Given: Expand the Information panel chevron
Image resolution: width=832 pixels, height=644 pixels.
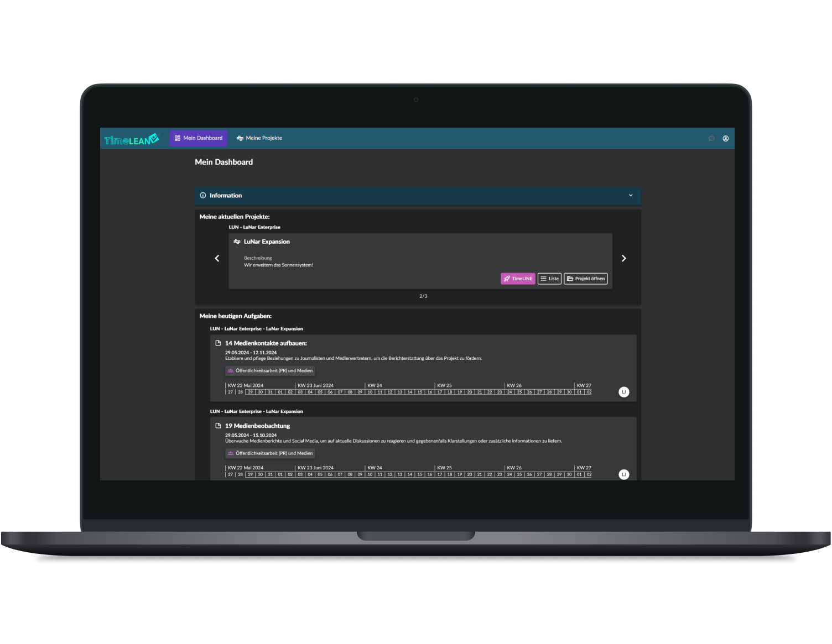Looking at the screenshot, I should [631, 196].
